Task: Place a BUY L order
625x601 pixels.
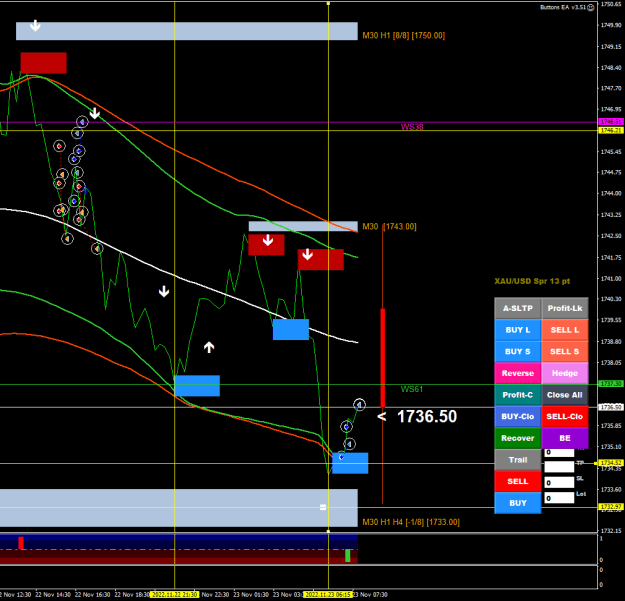Action: [x=518, y=330]
